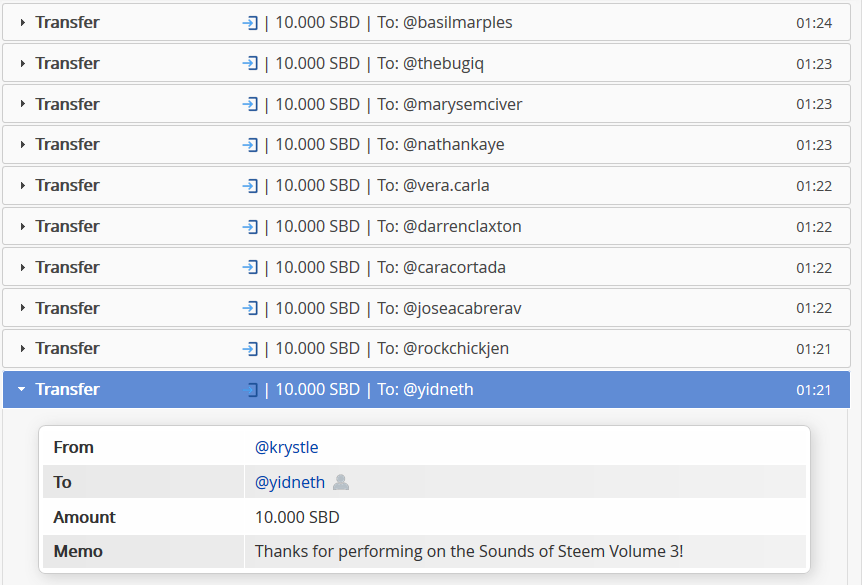This screenshot has height=585, width=862.
Task: Click transfer arrow icon in @nathankaye row
Action: click(250, 145)
